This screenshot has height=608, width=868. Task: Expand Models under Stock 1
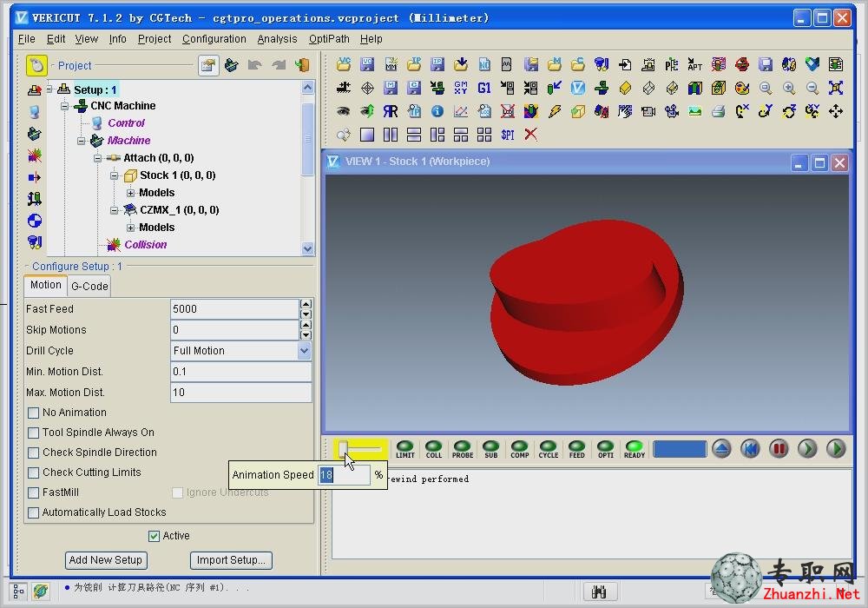tap(131, 193)
